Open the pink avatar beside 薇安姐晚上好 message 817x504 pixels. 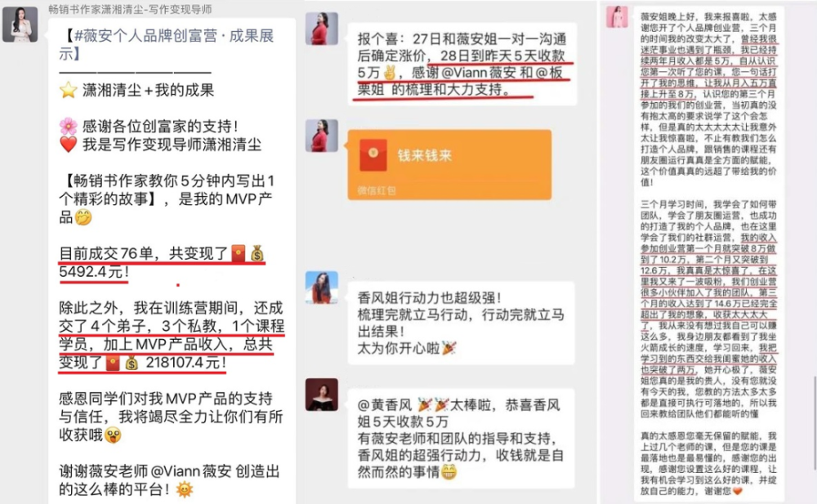tap(617, 16)
